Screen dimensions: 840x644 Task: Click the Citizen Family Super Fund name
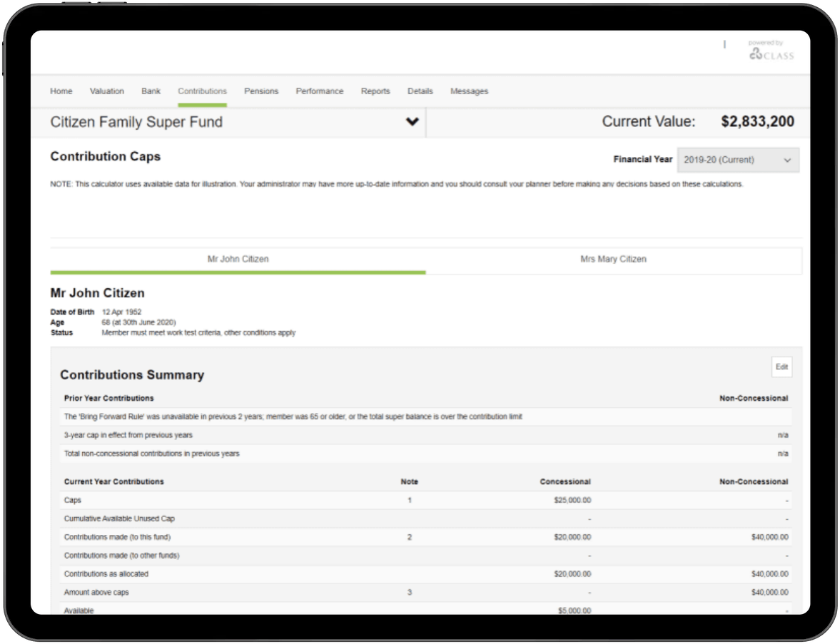point(136,122)
